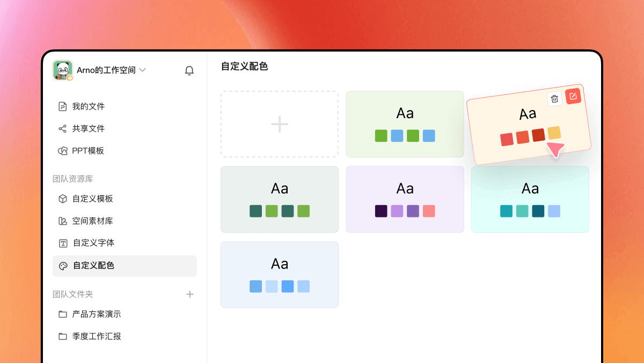The height and width of the screenshot is (363, 644).
Task: Add a new team folder with plus icon
Action: [189, 294]
